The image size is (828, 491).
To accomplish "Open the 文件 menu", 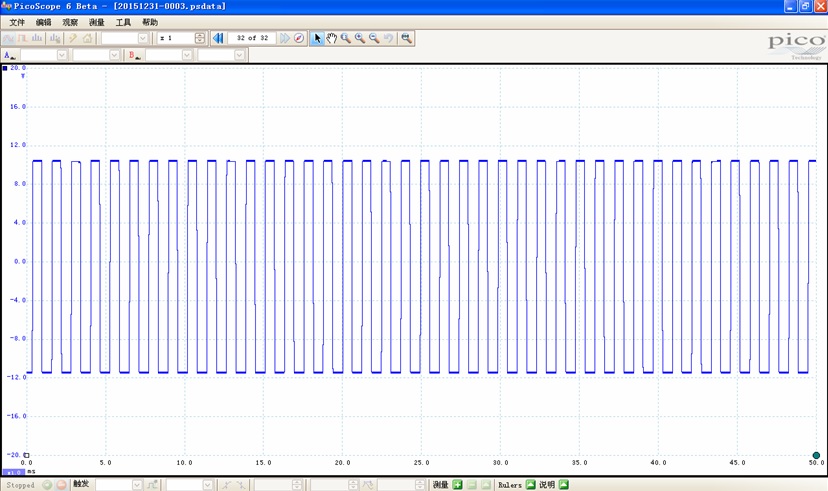I will tap(17, 22).
